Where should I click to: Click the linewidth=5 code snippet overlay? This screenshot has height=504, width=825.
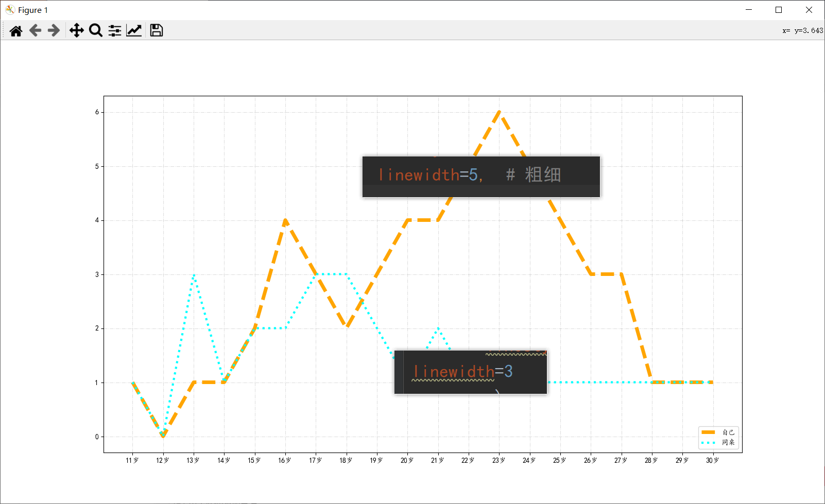[481, 177]
